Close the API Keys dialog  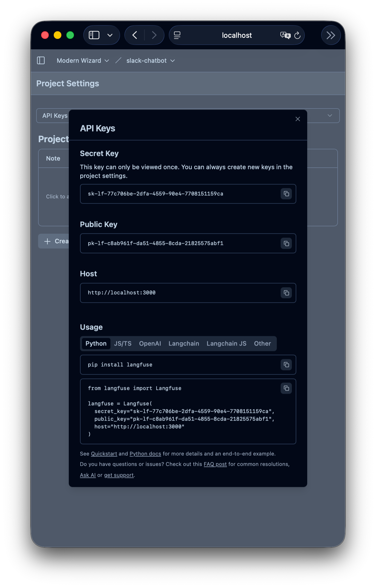[x=298, y=119]
